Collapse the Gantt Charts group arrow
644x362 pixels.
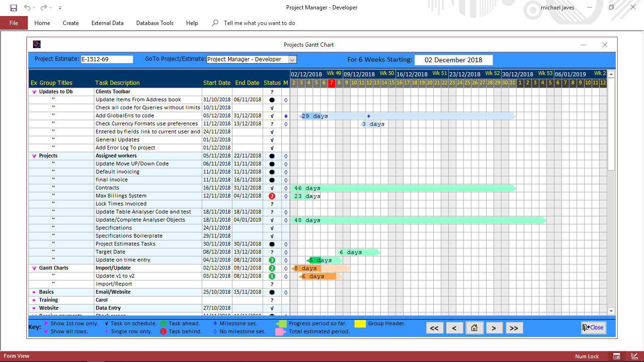click(34, 268)
